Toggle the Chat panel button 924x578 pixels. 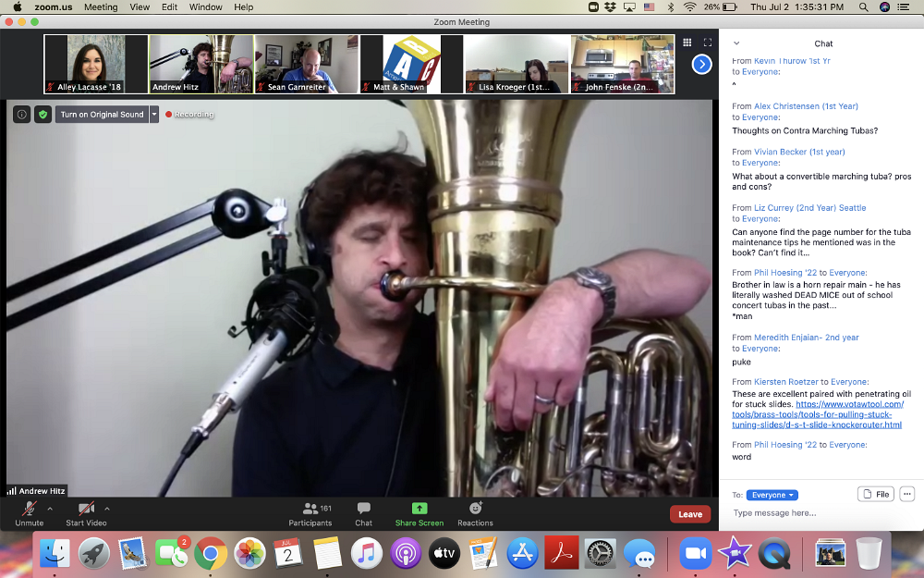363,514
